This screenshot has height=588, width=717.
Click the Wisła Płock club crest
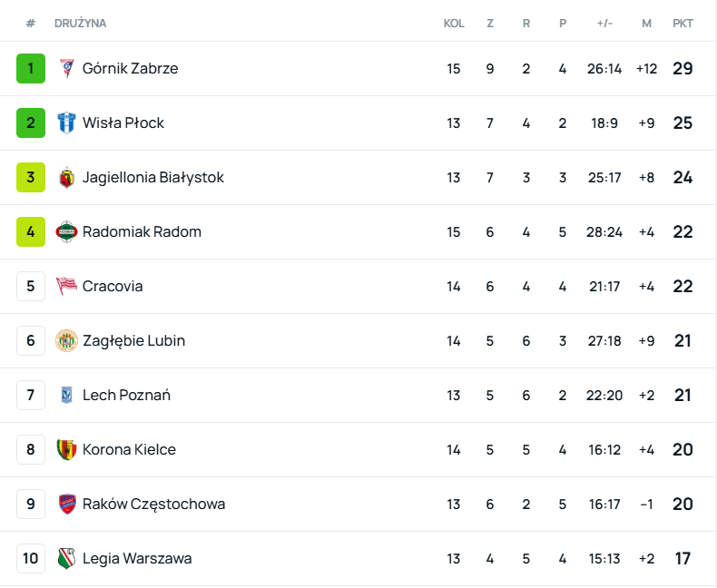point(67,122)
